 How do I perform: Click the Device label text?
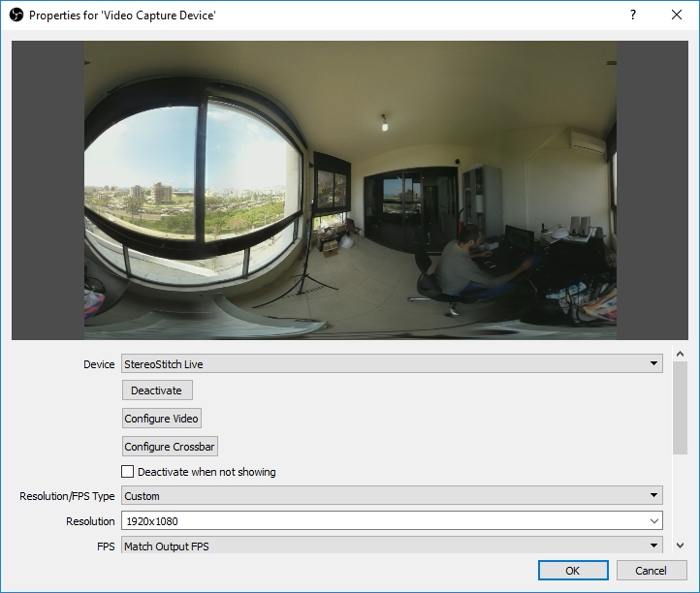(99, 364)
